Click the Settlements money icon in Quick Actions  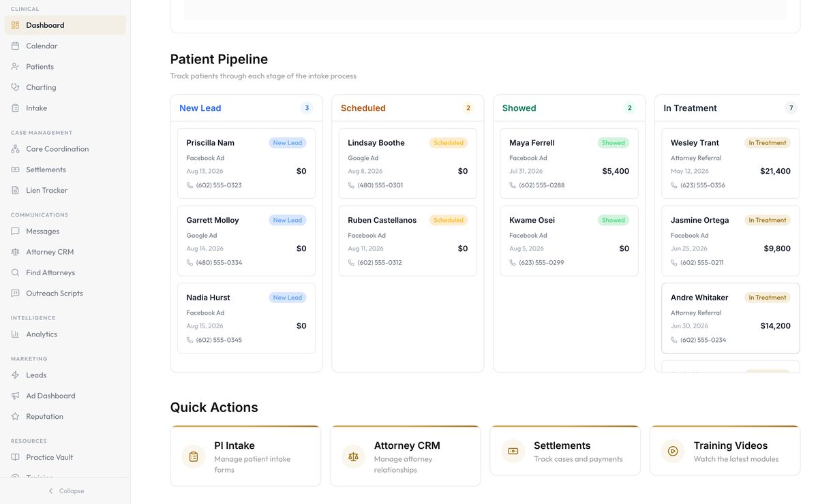click(x=513, y=451)
